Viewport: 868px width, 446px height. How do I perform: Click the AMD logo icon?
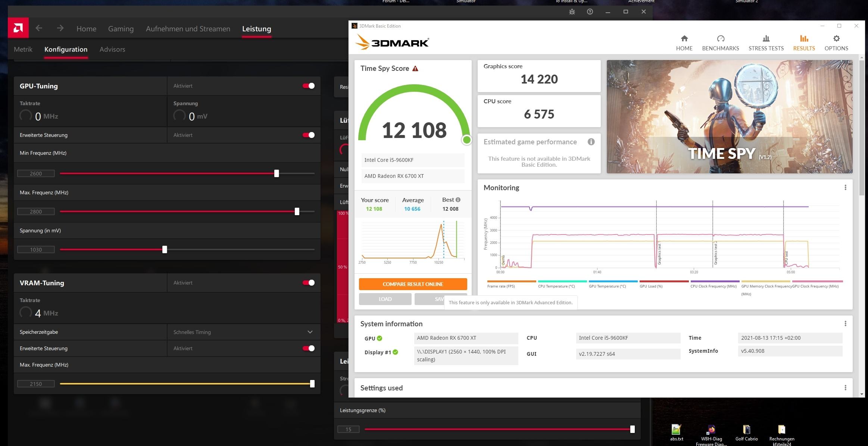tap(18, 28)
